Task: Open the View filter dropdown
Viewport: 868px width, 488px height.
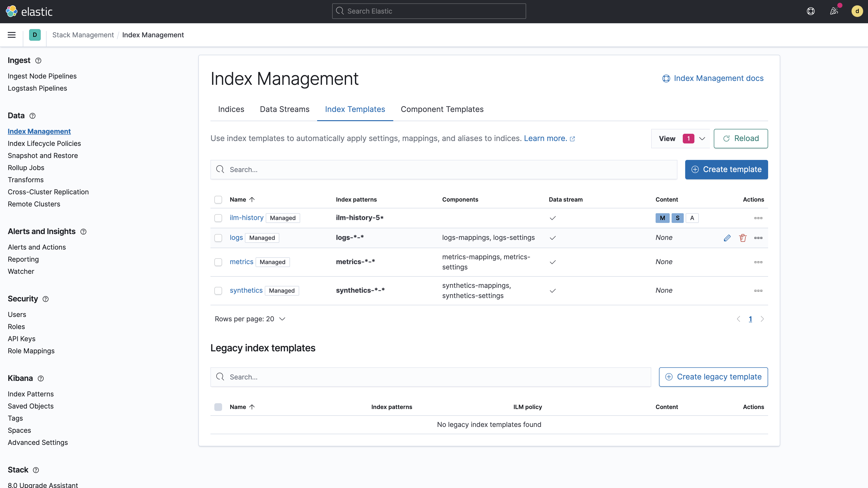Action: pyautogui.click(x=681, y=138)
